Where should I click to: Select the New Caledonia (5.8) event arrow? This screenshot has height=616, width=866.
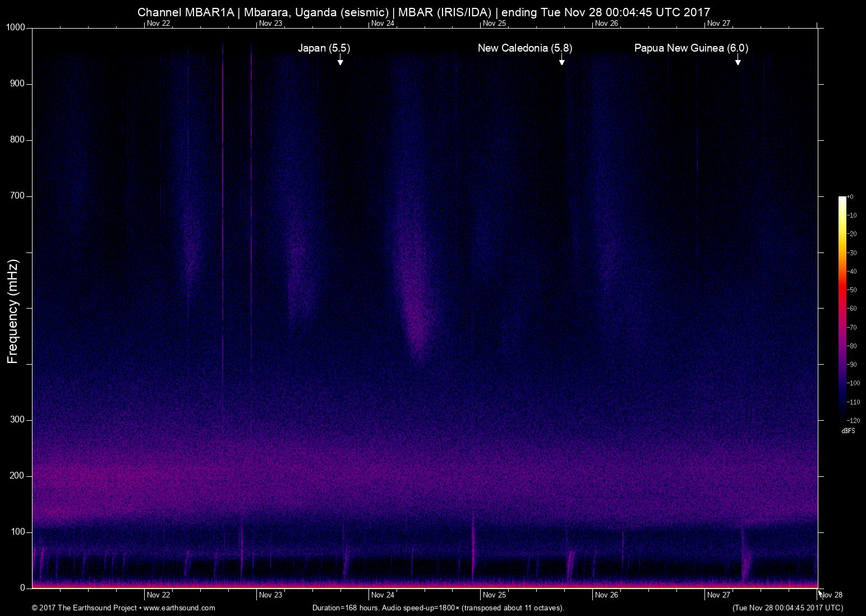pyautogui.click(x=561, y=62)
